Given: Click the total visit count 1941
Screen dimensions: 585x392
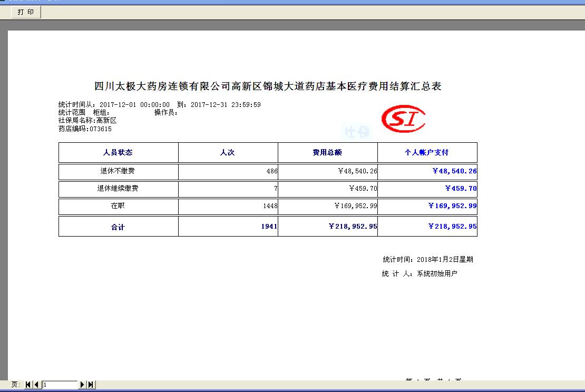Looking at the screenshot, I should (269, 227).
